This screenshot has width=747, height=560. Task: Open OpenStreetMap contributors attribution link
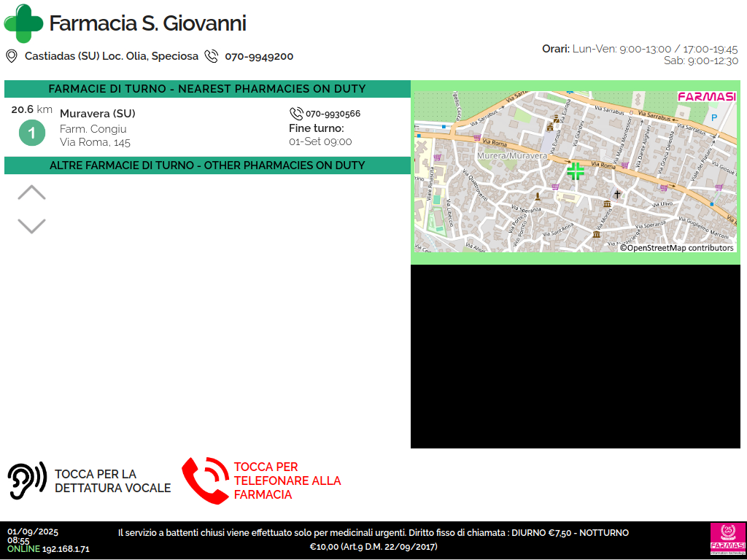676,248
